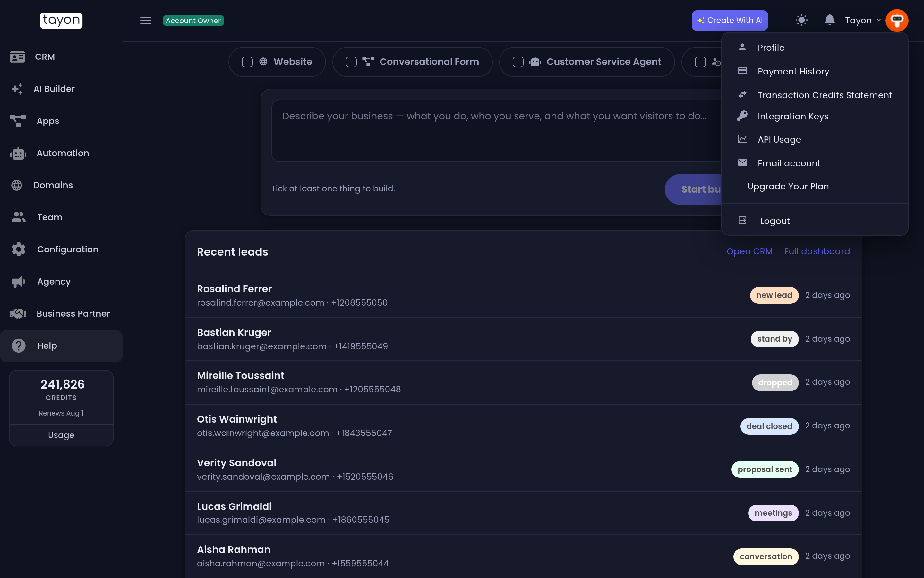Click the Account Owner badge
This screenshot has width=924, height=578.
point(193,20)
